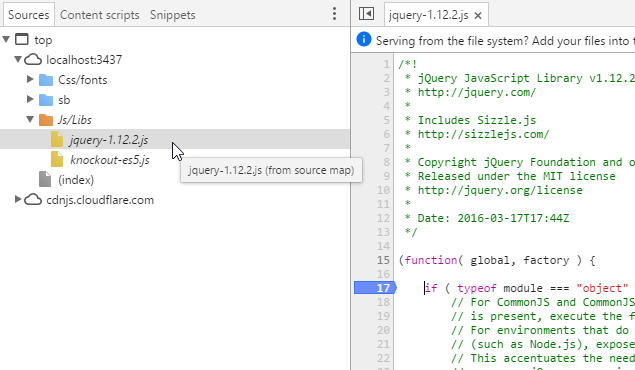Click the sb blue folder icon
This screenshot has height=370, width=635.
pos(46,100)
